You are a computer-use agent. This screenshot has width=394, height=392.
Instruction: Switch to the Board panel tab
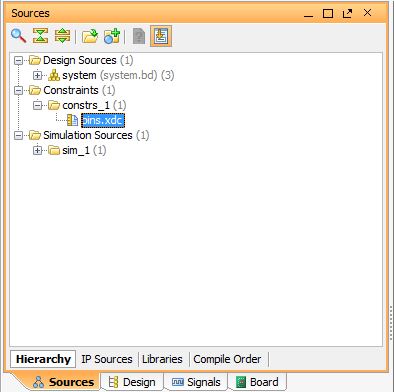pos(257,382)
